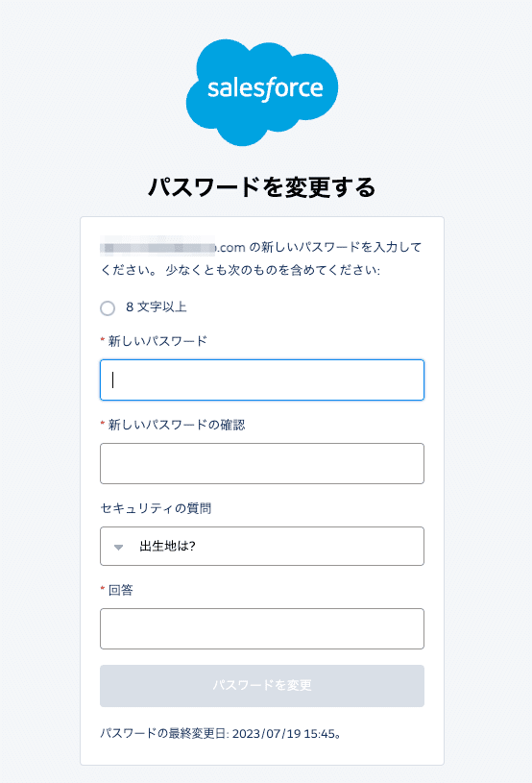This screenshot has width=532, height=783.
Task: Click the セキュリティの質問 label
Action: pyautogui.click(x=156, y=508)
